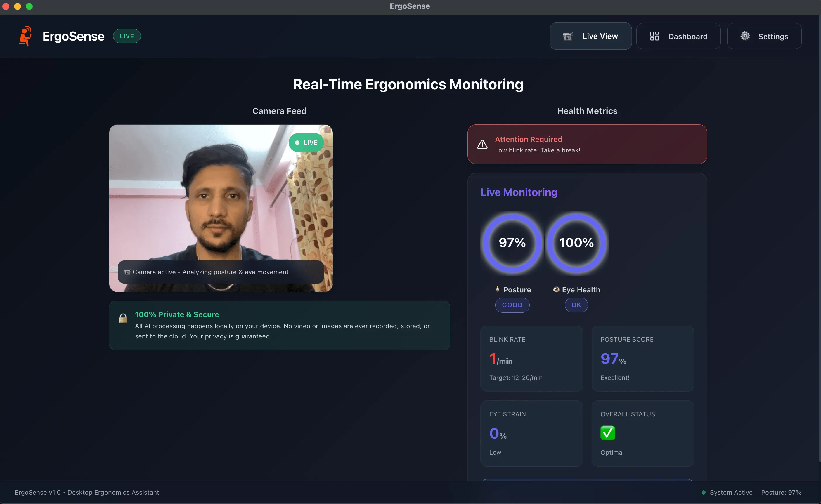
Task: Click the LIVE pill next to ErgoSense title
Action: (127, 36)
